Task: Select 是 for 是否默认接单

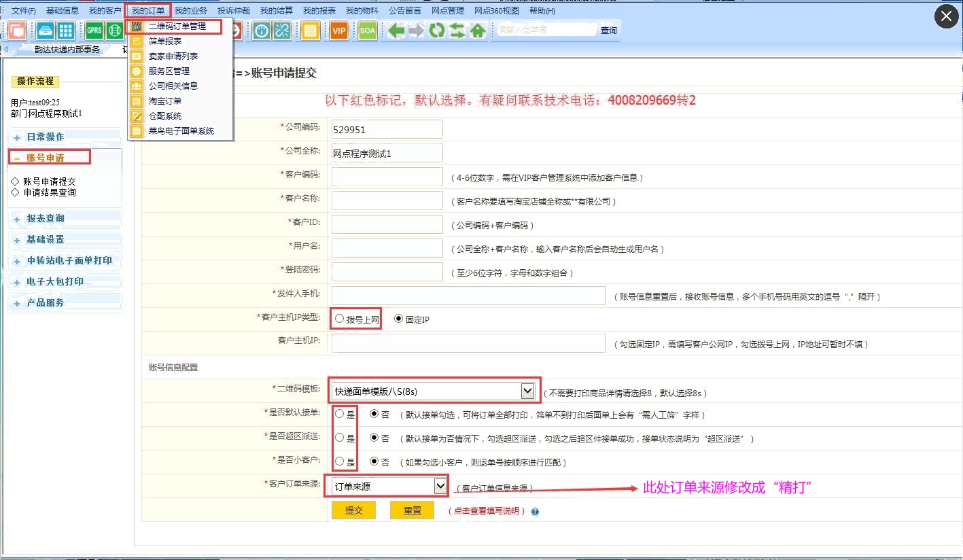Action: pyautogui.click(x=340, y=414)
